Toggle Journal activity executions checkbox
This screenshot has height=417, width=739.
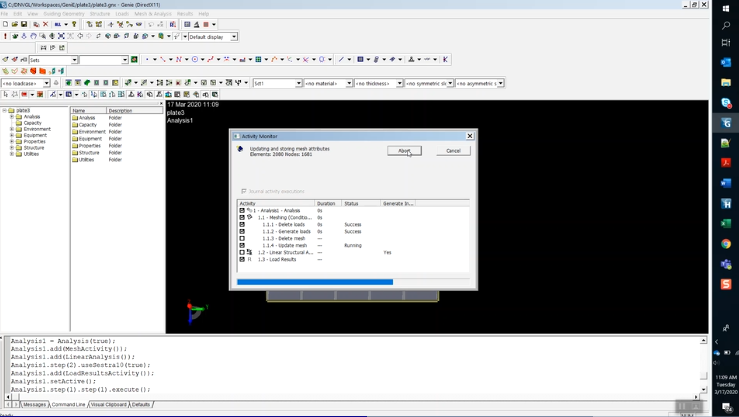tap(244, 191)
